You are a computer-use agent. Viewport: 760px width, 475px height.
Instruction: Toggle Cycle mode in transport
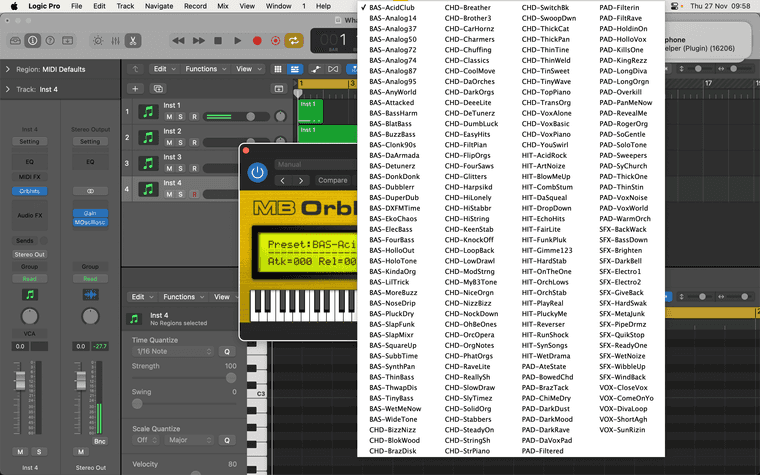click(295, 41)
